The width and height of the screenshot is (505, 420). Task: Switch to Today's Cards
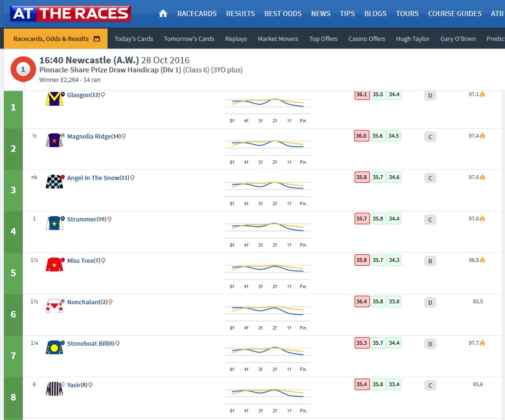[x=134, y=39]
